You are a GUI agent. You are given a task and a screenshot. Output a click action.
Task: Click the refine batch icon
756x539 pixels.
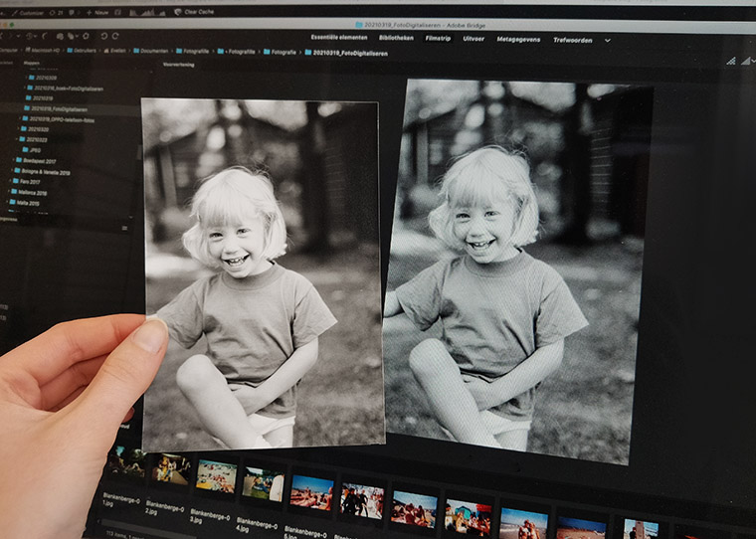[x=73, y=36]
